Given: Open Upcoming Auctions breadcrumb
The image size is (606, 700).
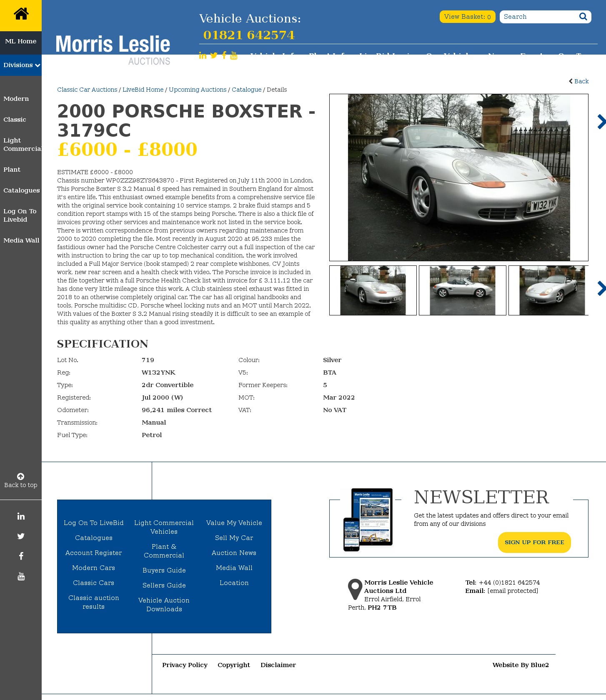Looking at the screenshot, I should (x=198, y=90).
